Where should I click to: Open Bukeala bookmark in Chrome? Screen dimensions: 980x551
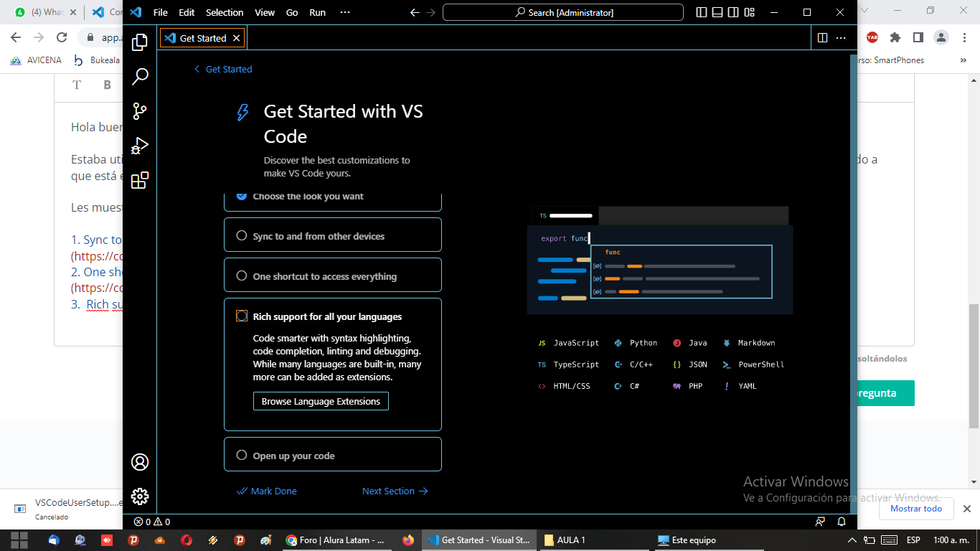[97, 60]
